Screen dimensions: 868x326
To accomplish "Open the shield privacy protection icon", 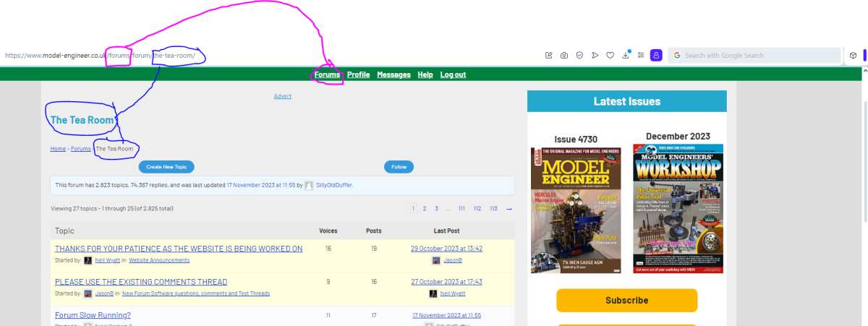I will [x=579, y=55].
